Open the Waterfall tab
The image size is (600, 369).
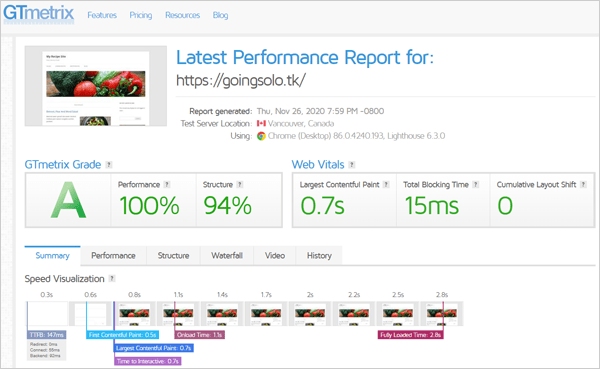[227, 256]
